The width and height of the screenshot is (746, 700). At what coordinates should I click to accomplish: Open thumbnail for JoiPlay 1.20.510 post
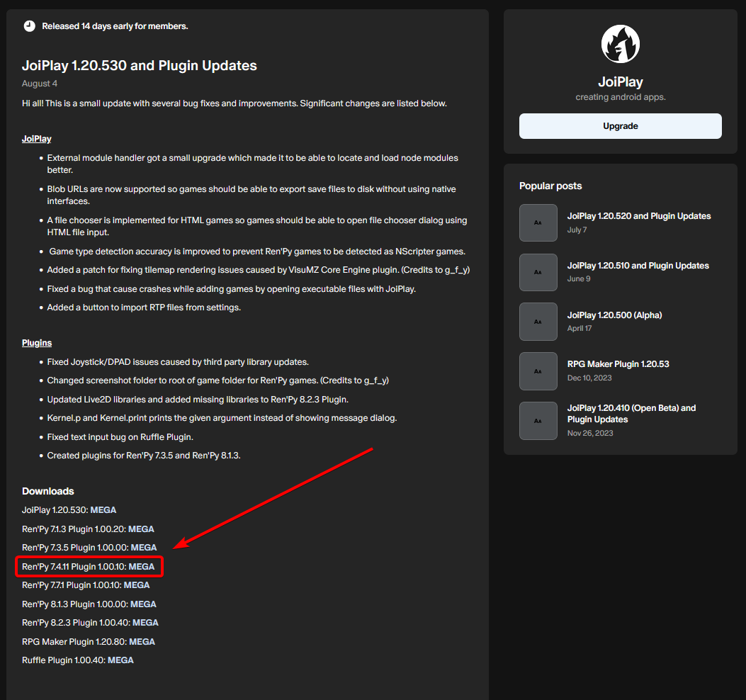(538, 272)
